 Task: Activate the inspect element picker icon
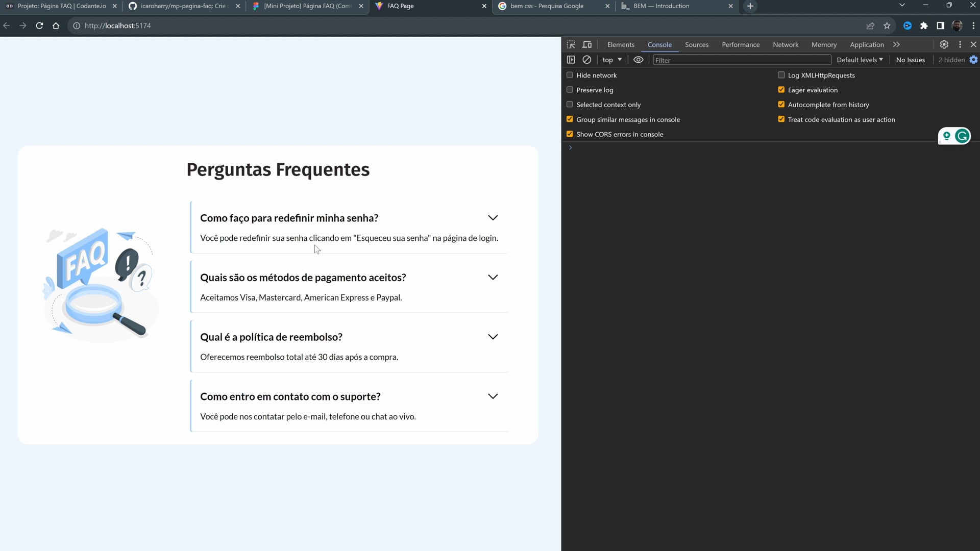point(571,44)
